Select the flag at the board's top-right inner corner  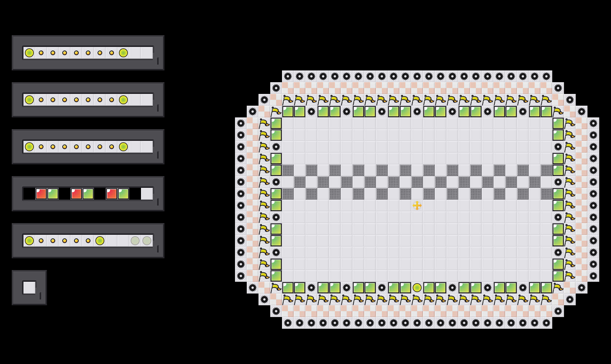(558, 112)
